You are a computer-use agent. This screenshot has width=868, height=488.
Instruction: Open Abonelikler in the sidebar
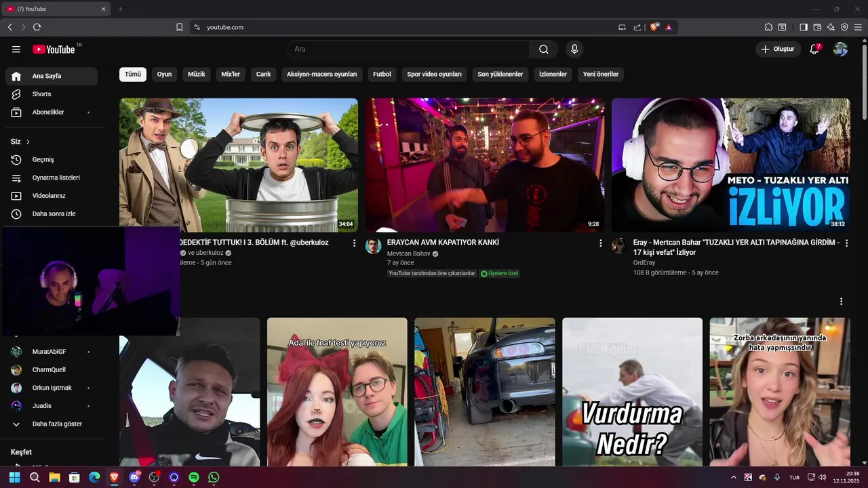tap(52, 112)
